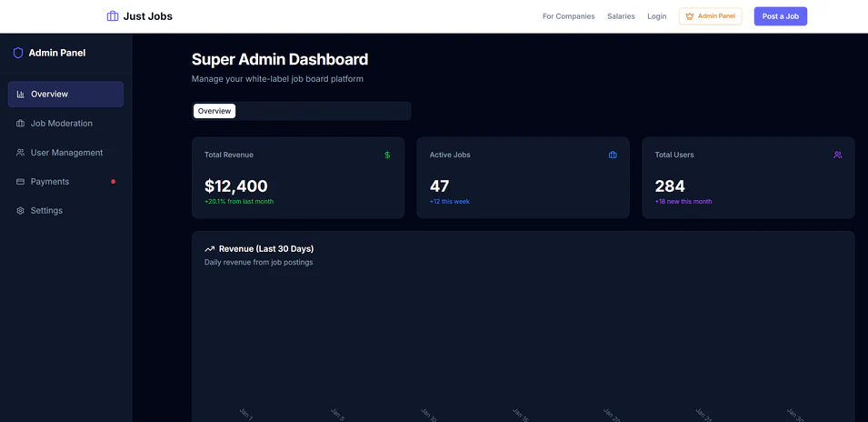Open User Management section
Viewport: 868px width, 422px height.
(66, 153)
